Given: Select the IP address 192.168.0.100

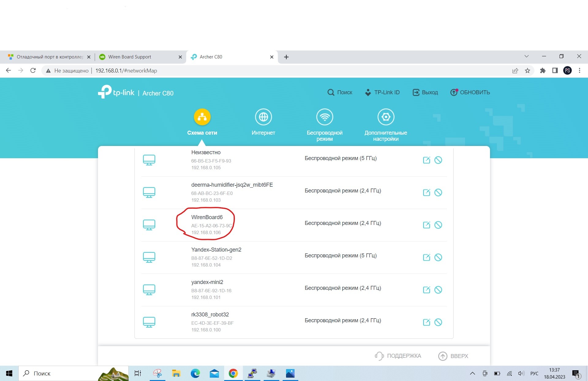Looking at the screenshot, I should tap(206, 330).
